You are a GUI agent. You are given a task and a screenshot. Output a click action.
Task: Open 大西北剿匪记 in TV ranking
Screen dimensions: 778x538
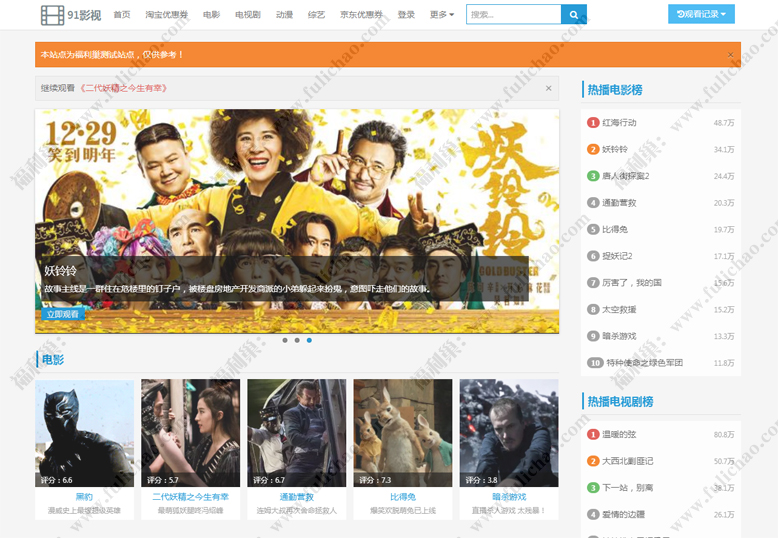pyautogui.click(x=628, y=461)
